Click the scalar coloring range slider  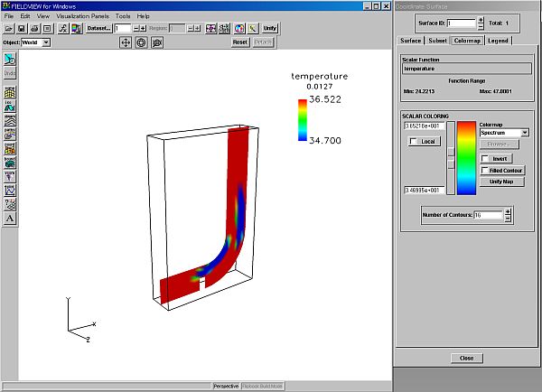450,154
